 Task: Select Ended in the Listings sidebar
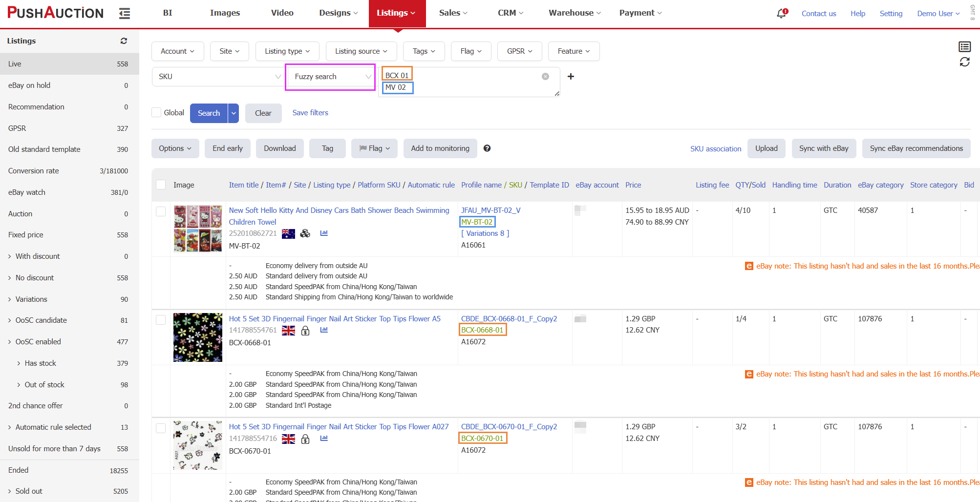[x=69, y=470]
